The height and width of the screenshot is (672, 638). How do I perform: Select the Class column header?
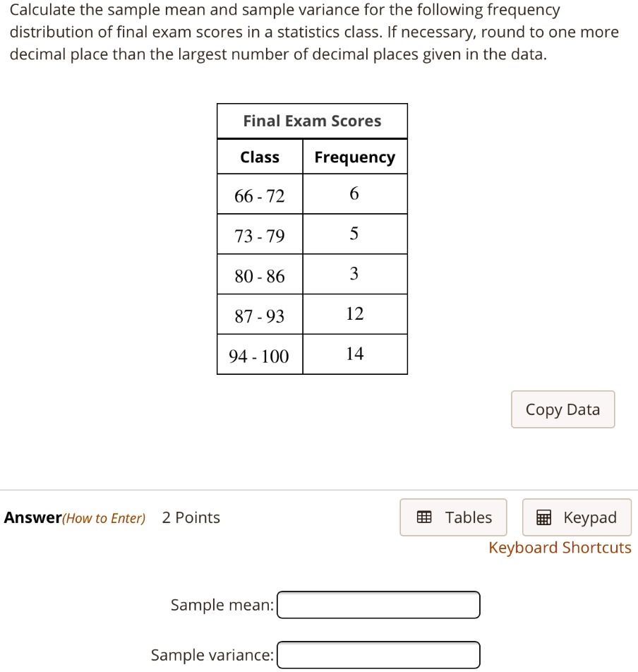point(260,157)
